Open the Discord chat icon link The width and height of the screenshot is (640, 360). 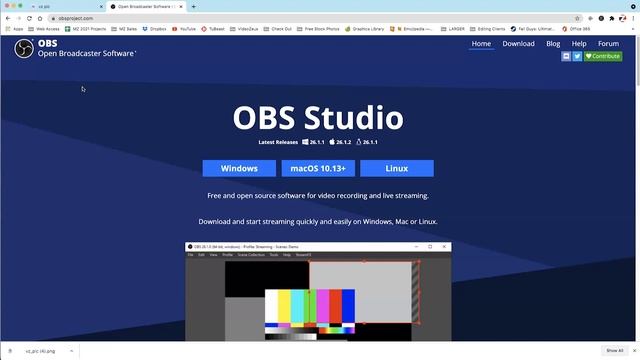[566, 56]
